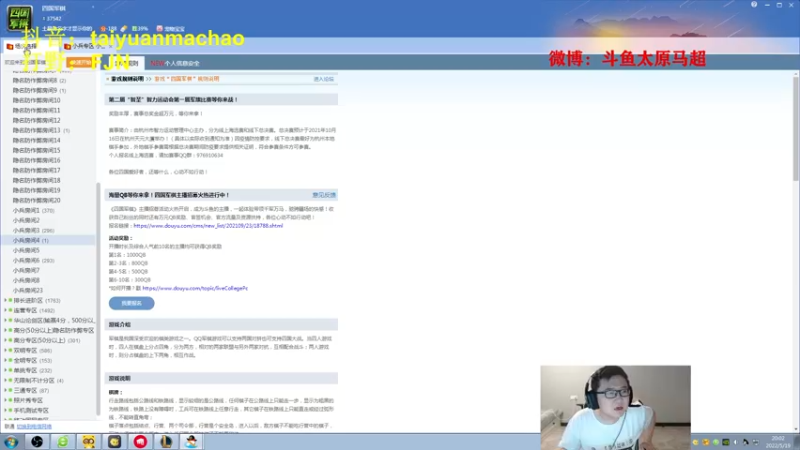Close the 小兵专区 tab
The image size is (800, 450).
[x=110, y=46]
